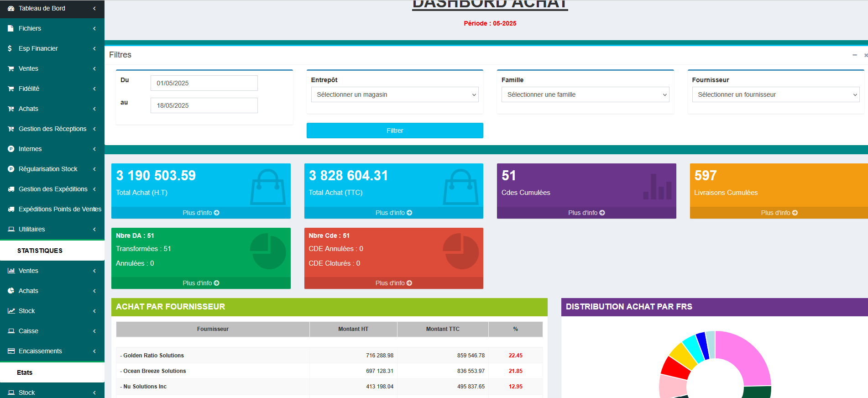This screenshot has height=398, width=868.
Task: Click the file icon beside Fichiers
Action: point(11,28)
